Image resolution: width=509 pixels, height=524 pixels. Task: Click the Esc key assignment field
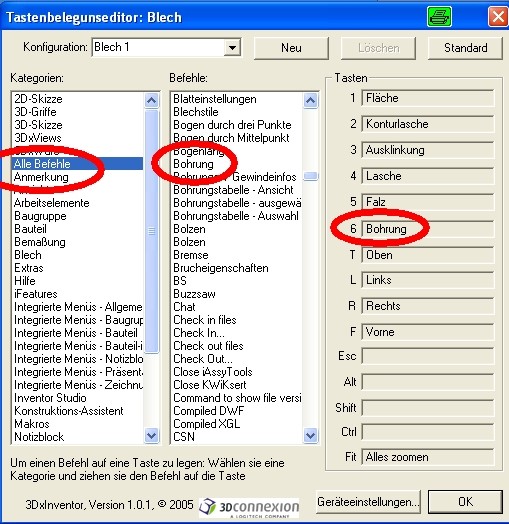[427, 356]
